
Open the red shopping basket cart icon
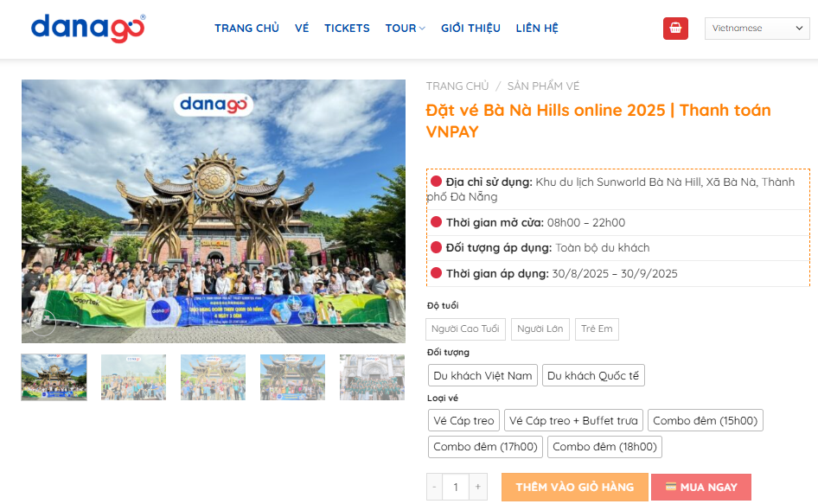pyautogui.click(x=675, y=29)
